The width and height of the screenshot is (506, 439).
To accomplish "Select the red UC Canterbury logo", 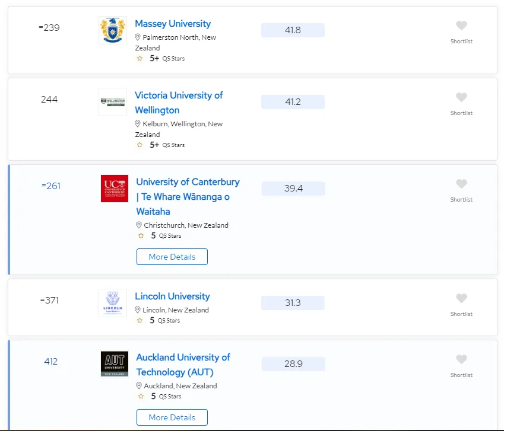I will (x=114, y=188).
